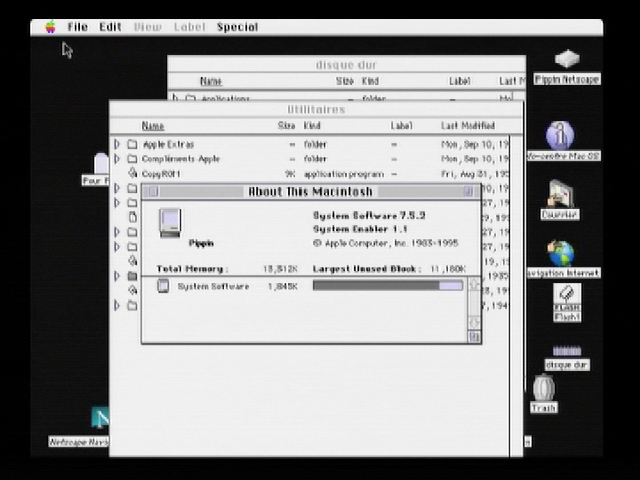This screenshot has height=480, width=640.
Task: Click the About window resize box
Action: (x=474, y=337)
